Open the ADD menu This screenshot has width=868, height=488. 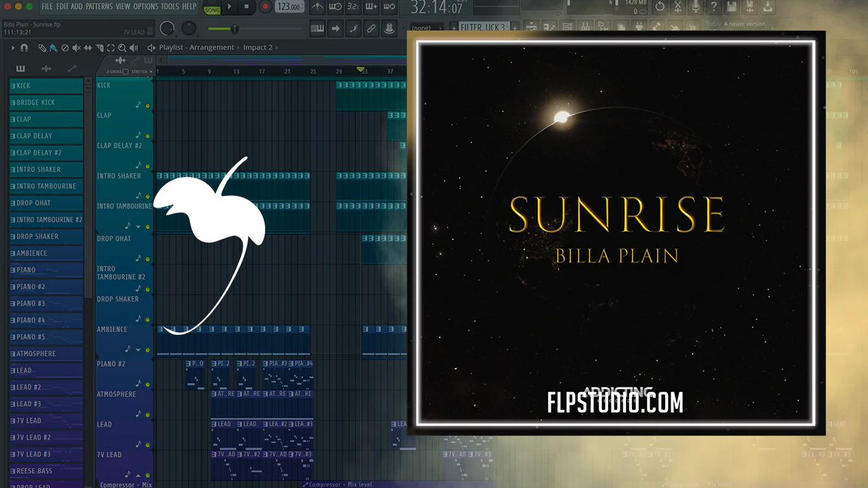pos(77,6)
